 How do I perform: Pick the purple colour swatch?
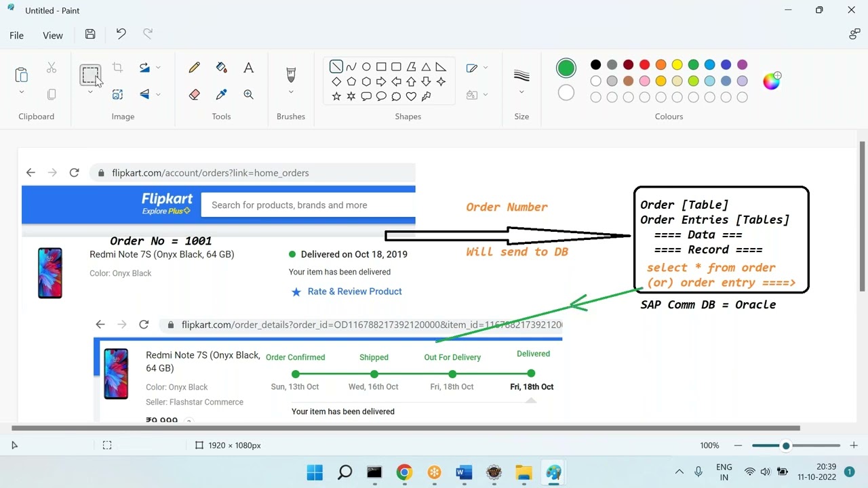742,64
